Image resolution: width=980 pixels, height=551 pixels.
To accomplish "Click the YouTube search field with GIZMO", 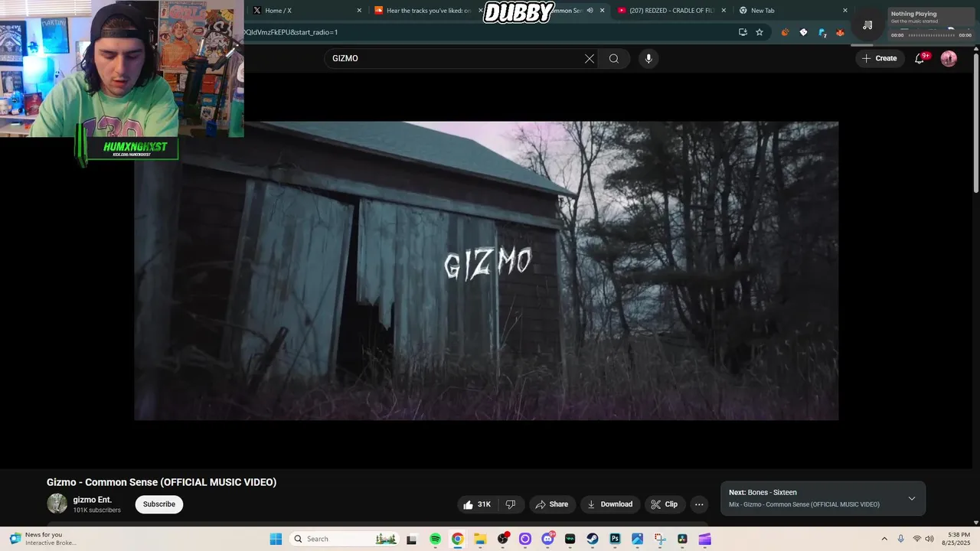I will click(456, 58).
